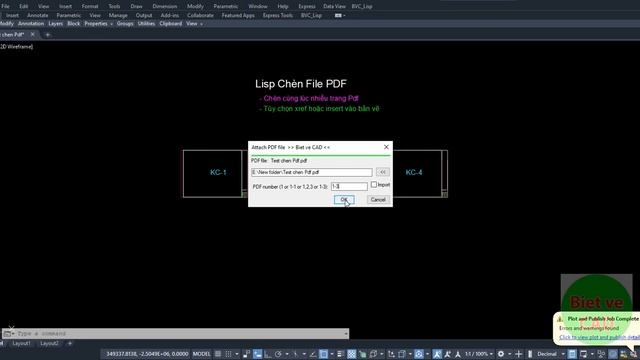This screenshot has width=640, height=360.
Task: Confirm with OK in Attach PDF dialog
Action: click(x=344, y=200)
